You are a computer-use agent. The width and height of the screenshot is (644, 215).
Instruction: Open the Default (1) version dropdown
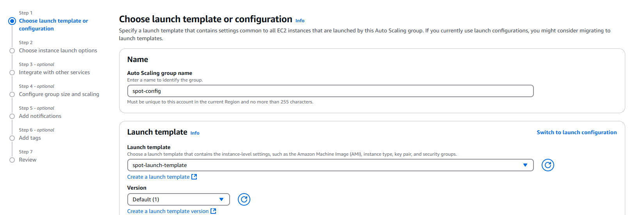point(178,199)
